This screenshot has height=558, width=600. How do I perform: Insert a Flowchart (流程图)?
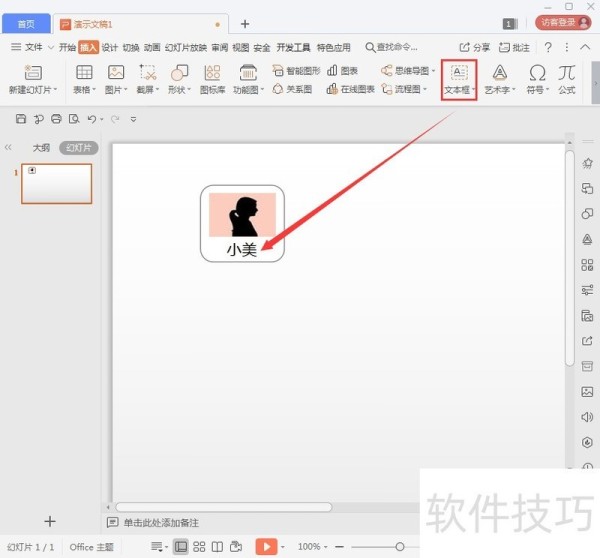pyautogui.click(x=401, y=89)
